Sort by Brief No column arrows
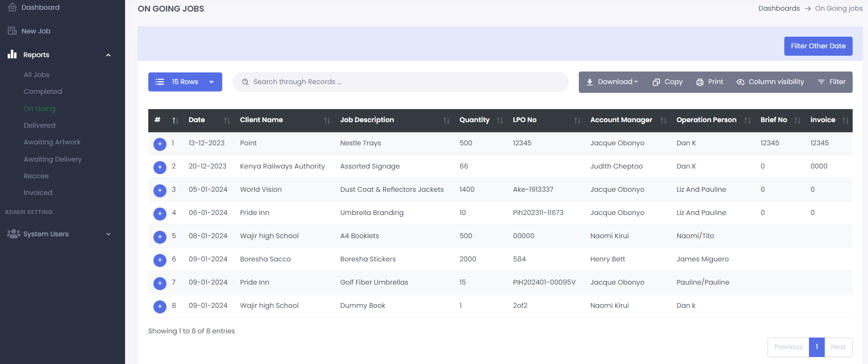The height and width of the screenshot is (364, 868). click(x=797, y=120)
